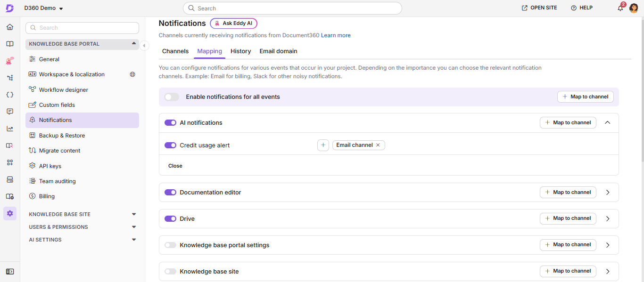The height and width of the screenshot is (282, 644).
Task: Follow the Learn more link
Action: click(336, 35)
